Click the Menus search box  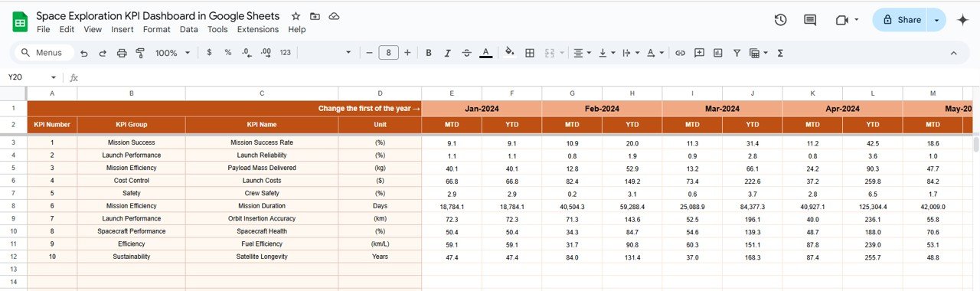tap(43, 53)
